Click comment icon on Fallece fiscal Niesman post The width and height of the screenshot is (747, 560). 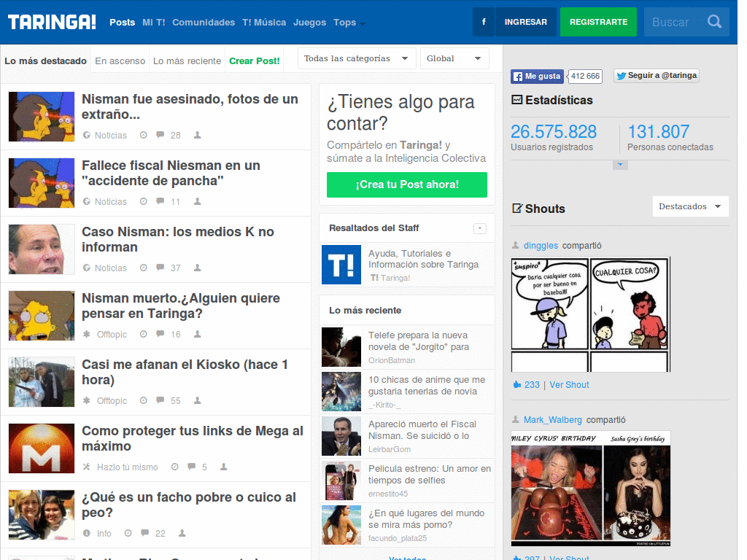(160, 201)
